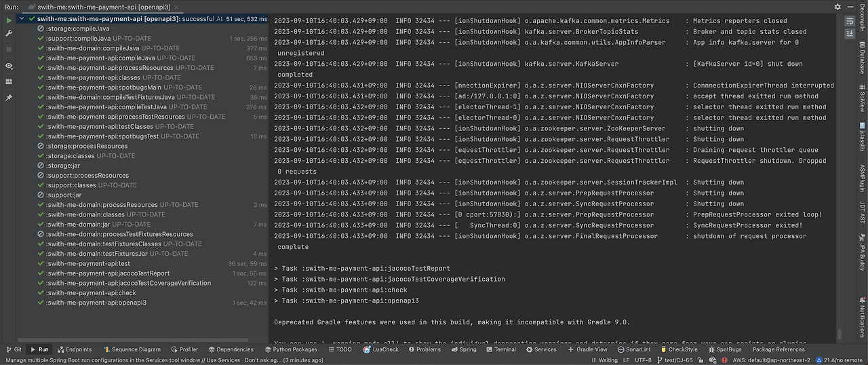Screen dimensions: 868x365
Task: Pin the Run tab with pin icon
Action: click(x=9, y=98)
